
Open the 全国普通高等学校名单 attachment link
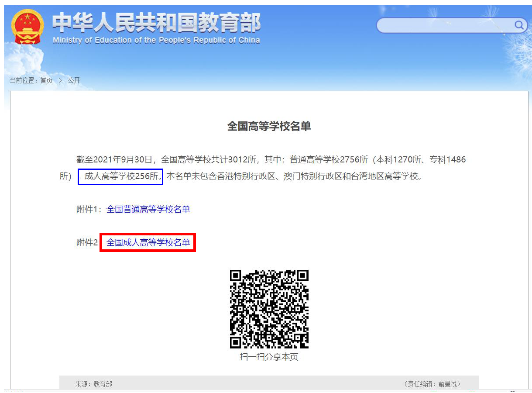point(150,210)
